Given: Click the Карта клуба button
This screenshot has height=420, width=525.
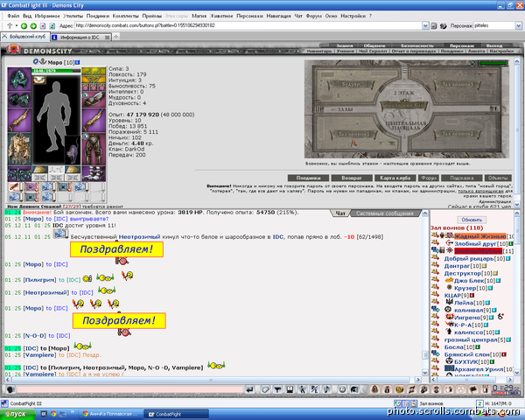Looking at the screenshot, I should click(395, 178).
